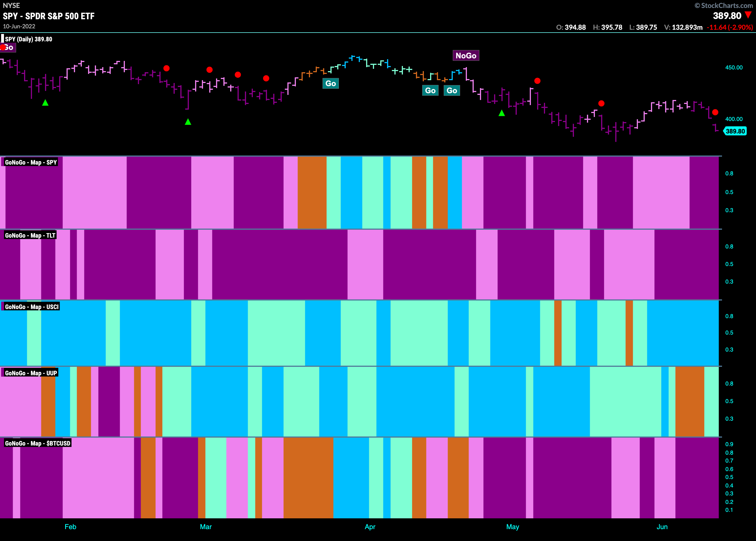This screenshot has width=756, height=541.
Task: Click the date 10-Jun-2022
Action: point(19,26)
